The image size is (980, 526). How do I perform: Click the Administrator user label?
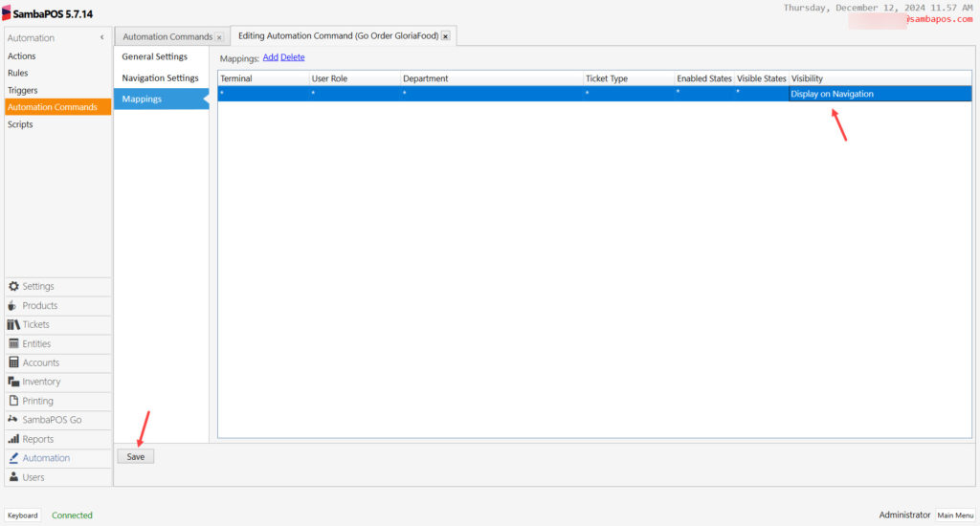tap(904, 515)
